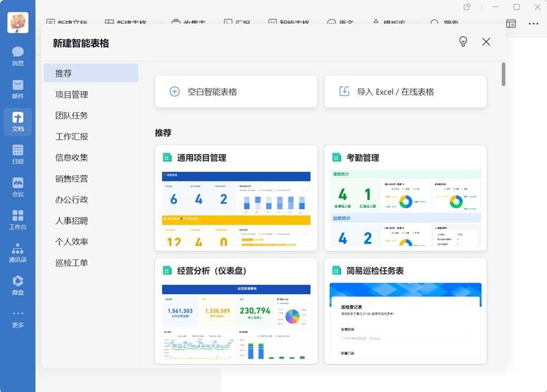The height and width of the screenshot is (392, 547).
Task: Open the 通讯录 contacts icon
Action: point(18,252)
